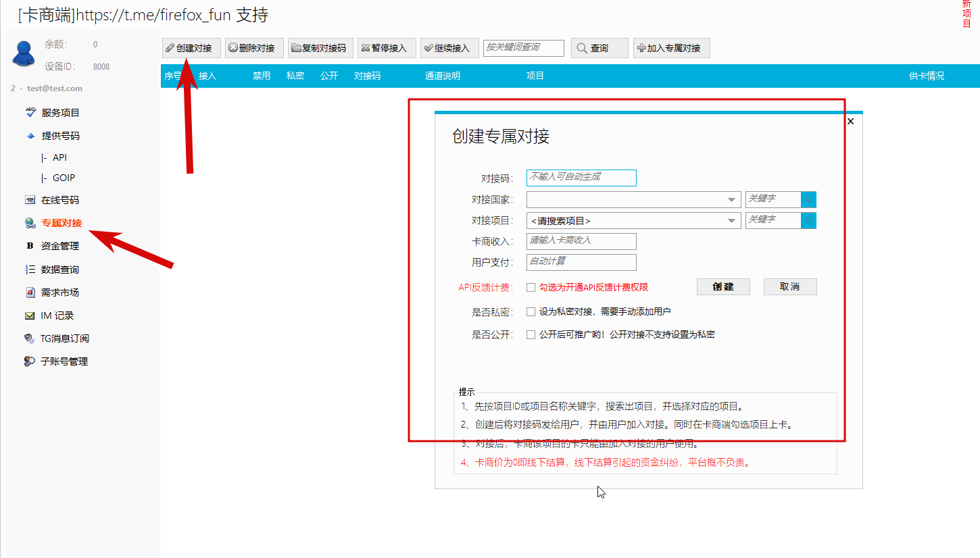Viewport: 980px width, 558px height.
Task: Click the search icon next to 对接国家 keyword
Action: point(808,199)
